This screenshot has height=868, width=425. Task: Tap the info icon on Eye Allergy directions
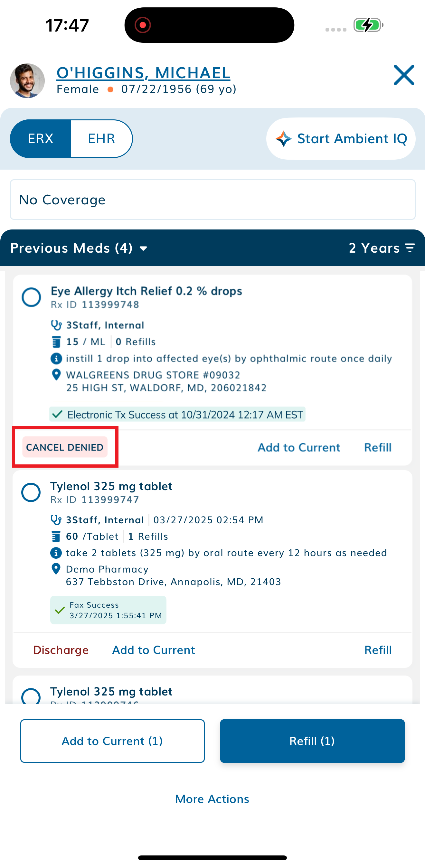click(56, 358)
